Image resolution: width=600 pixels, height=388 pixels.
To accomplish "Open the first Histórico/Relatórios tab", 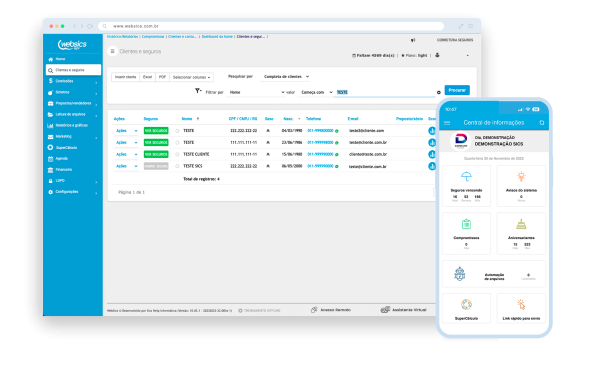I will [x=122, y=37].
